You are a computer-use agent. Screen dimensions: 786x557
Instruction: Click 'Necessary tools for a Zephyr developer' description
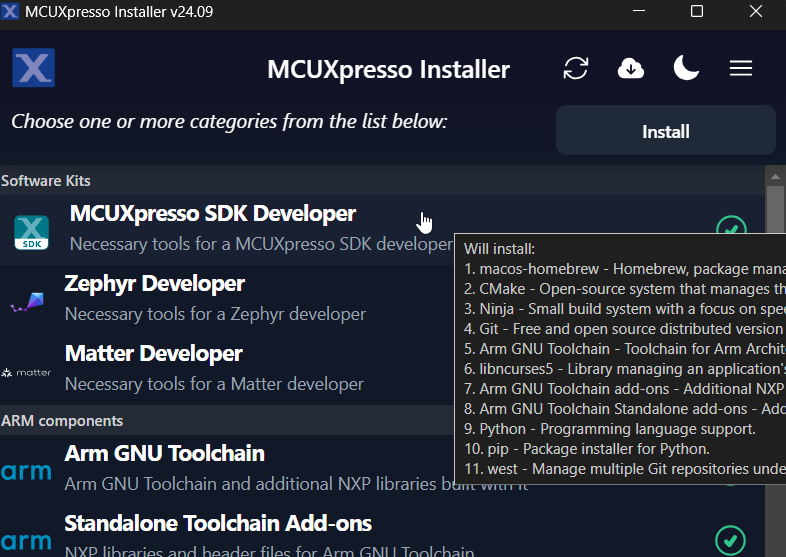(215, 314)
